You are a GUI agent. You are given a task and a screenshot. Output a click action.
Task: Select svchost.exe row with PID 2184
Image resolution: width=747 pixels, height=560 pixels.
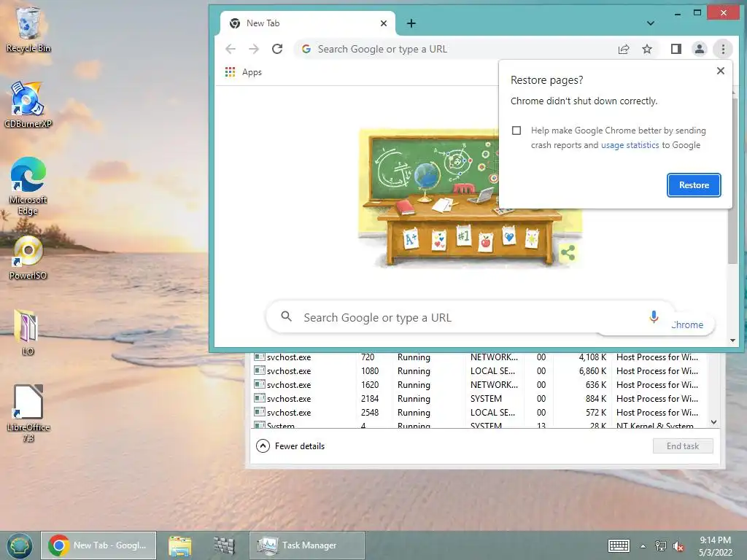[x=479, y=399]
